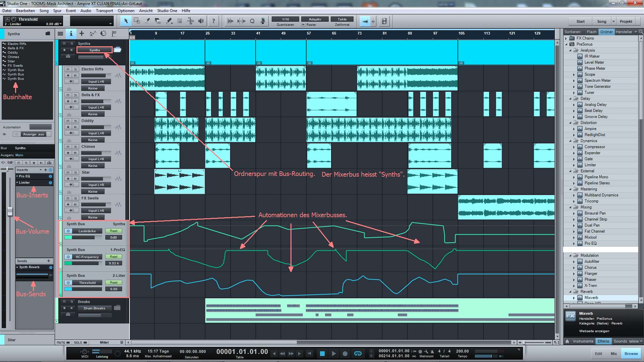Open the Threshold automation parameter dropdown

pyautogui.click(x=87, y=283)
